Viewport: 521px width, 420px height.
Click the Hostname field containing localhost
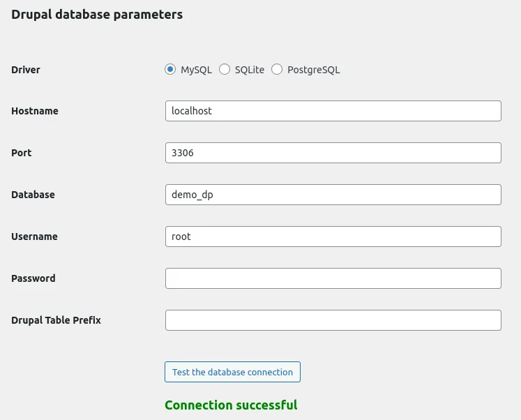[333, 111]
